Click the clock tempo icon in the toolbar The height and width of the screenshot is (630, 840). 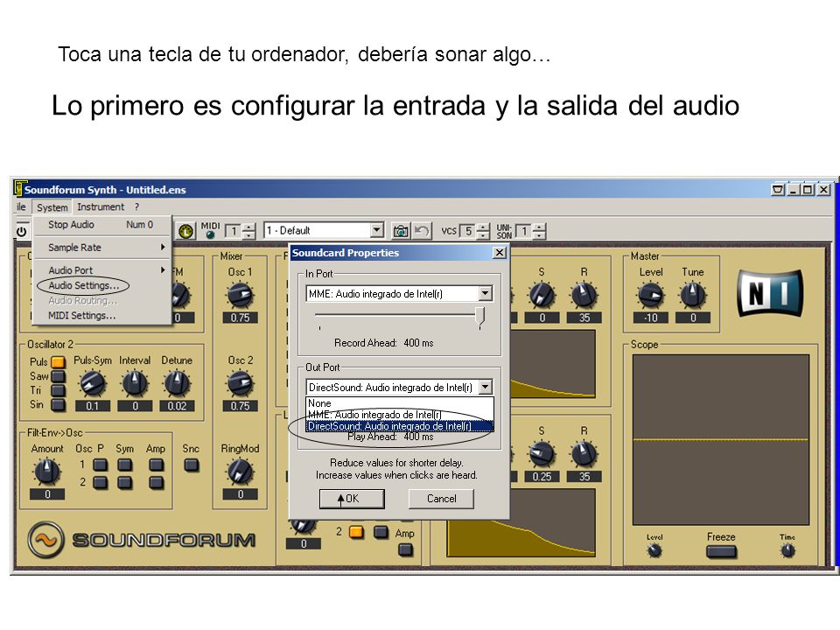(185, 231)
